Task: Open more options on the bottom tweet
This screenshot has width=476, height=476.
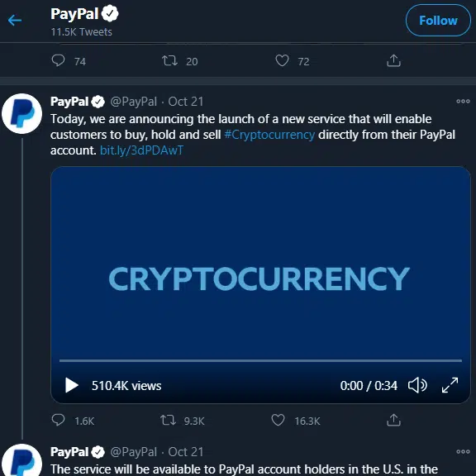Action: 463,452
